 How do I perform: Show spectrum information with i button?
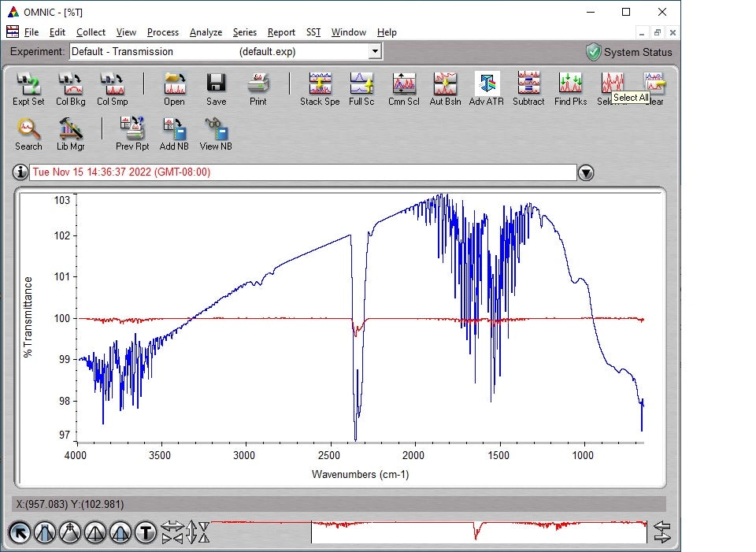click(20, 172)
